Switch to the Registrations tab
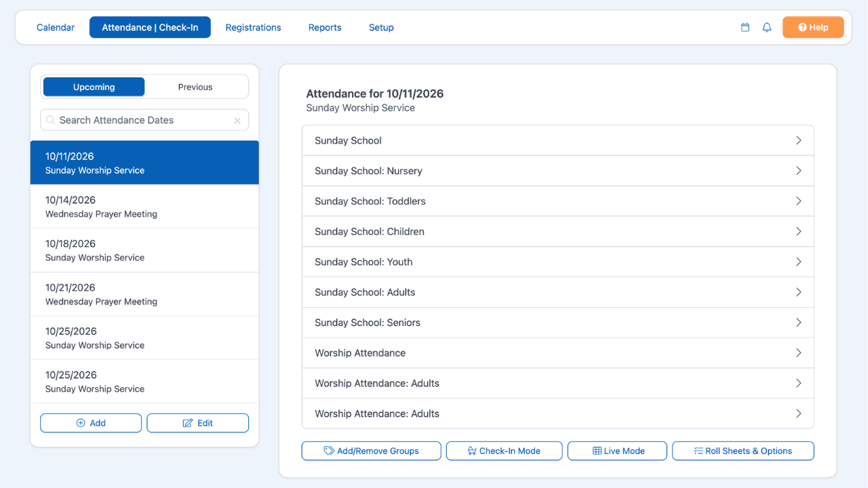The width and height of the screenshot is (868, 488). click(254, 27)
